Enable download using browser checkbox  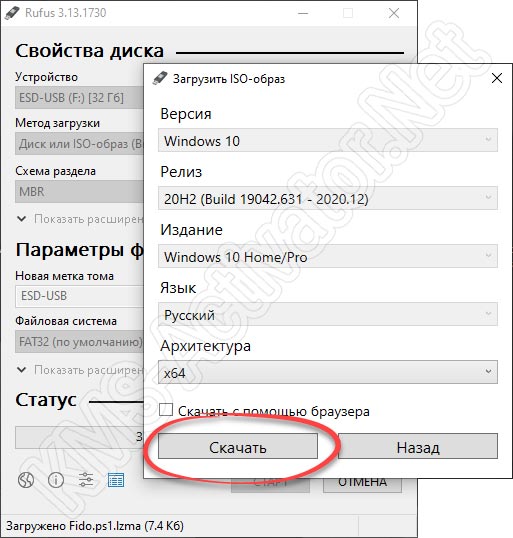pyautogui.click(x=166, y=410)
